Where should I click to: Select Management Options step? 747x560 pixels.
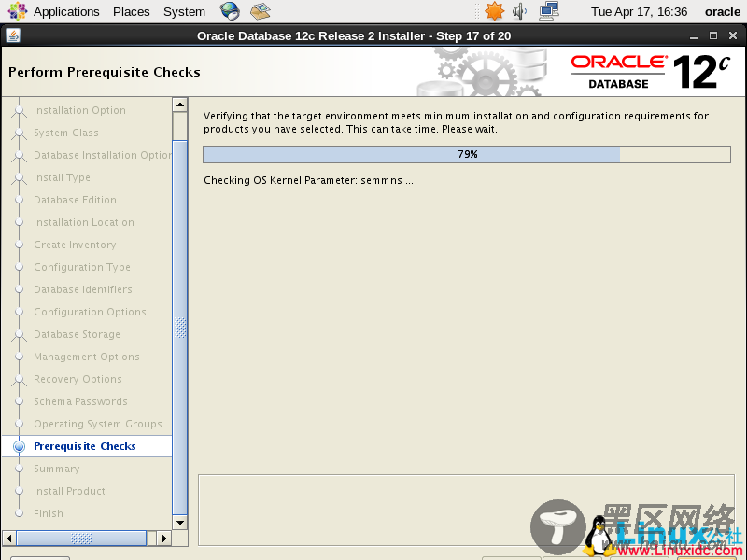coord(86,357)
